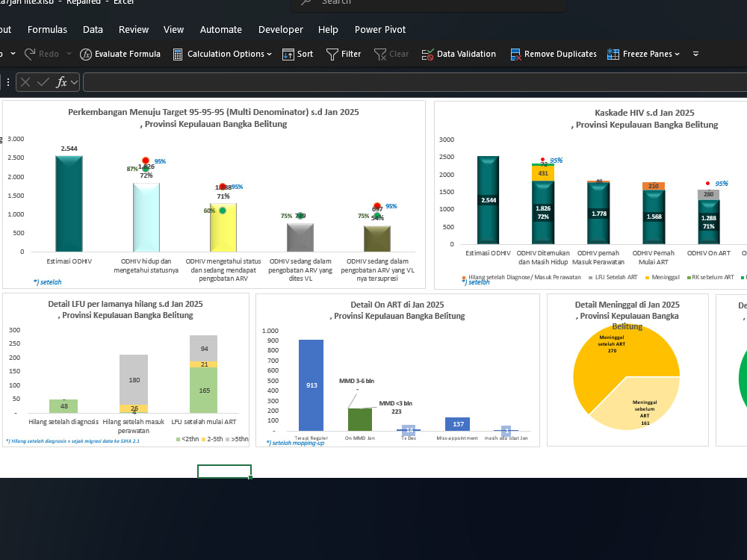Switch to the Review tab
Image resolution: width=747 pixels, height=560 pixels.
134,30
